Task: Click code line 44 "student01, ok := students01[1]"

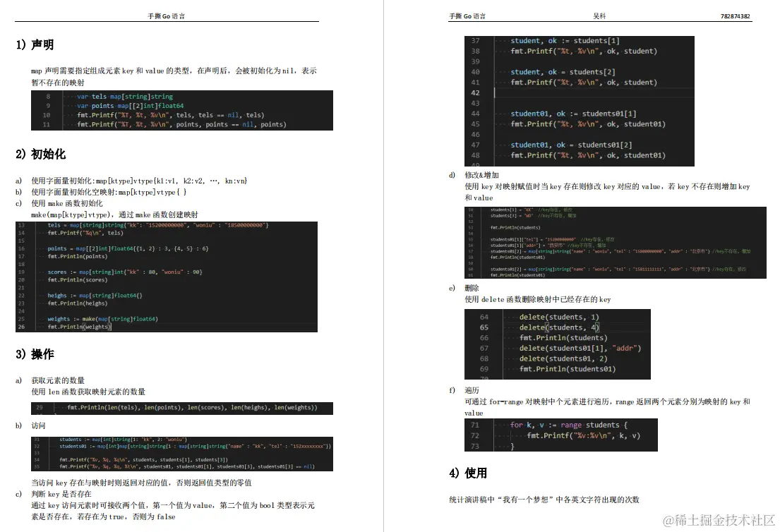Action: [573, 114]
